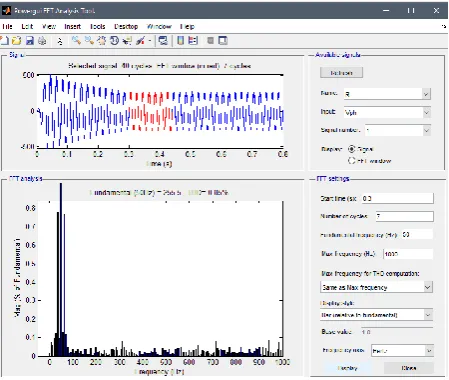Select the Signal display radio button
This screenshot has width=449, height=380.
(x=351, y=149)
